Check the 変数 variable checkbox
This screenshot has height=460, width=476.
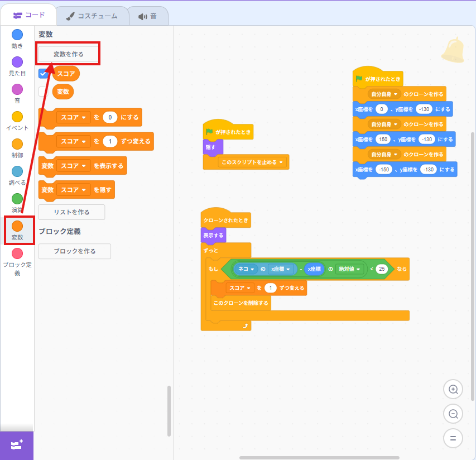point(44,92)
